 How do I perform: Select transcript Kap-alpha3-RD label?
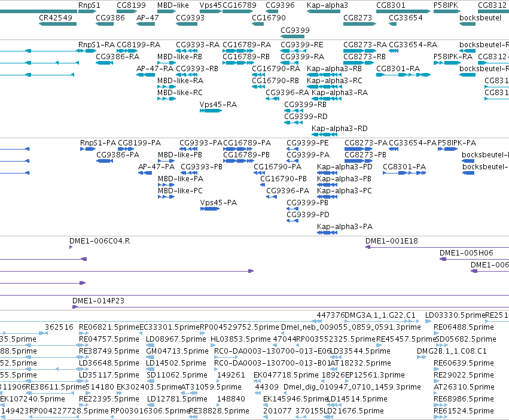(x=340, y=128)
